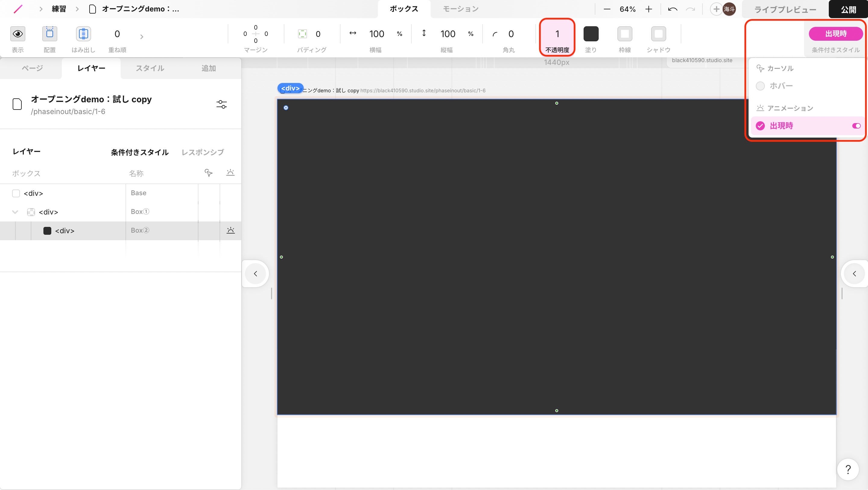The width and height of the screenshot is (868, 490).
Task: Click the undo arrow in top bar
Action: point(673,9)
